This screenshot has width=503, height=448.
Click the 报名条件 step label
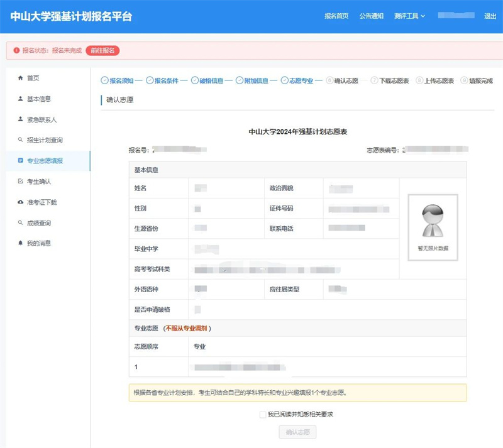tap(167, 81)
